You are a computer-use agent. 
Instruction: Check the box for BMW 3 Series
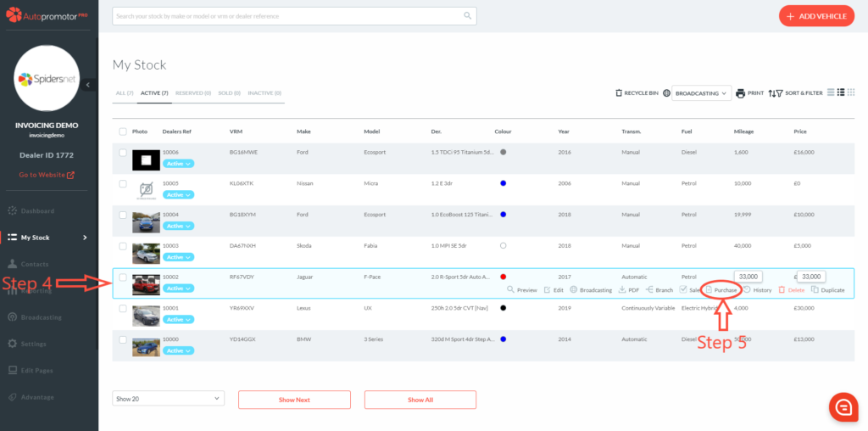click(123, 339)
